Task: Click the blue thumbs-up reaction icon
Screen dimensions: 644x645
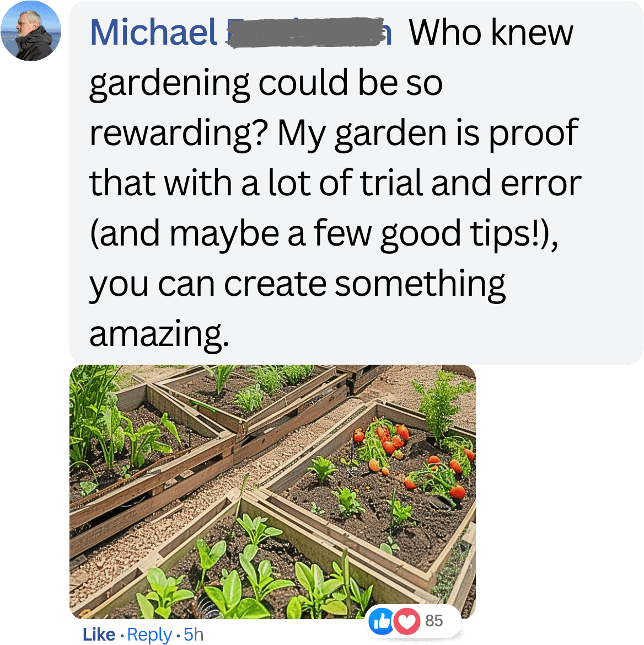Action: [x=381, y=621]
